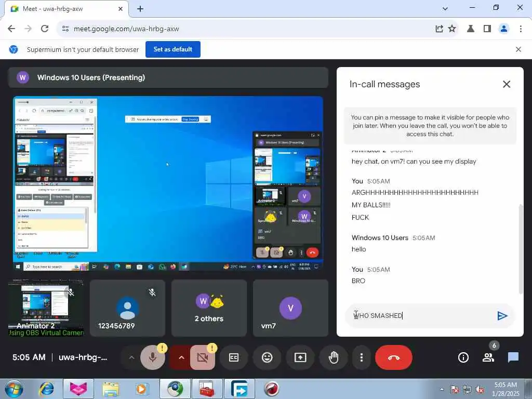Open the Action Center flag tray icon

coord(454,390)
